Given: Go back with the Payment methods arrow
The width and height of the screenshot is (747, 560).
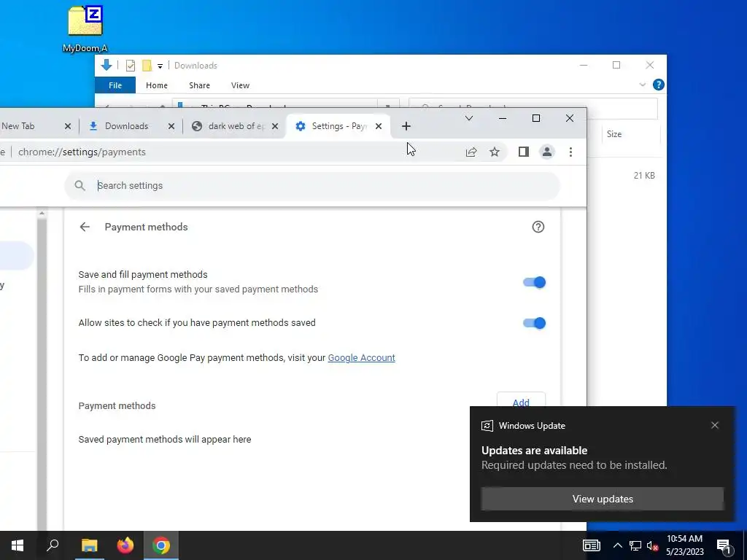Looking at the screenshot, I should [85, 227].
